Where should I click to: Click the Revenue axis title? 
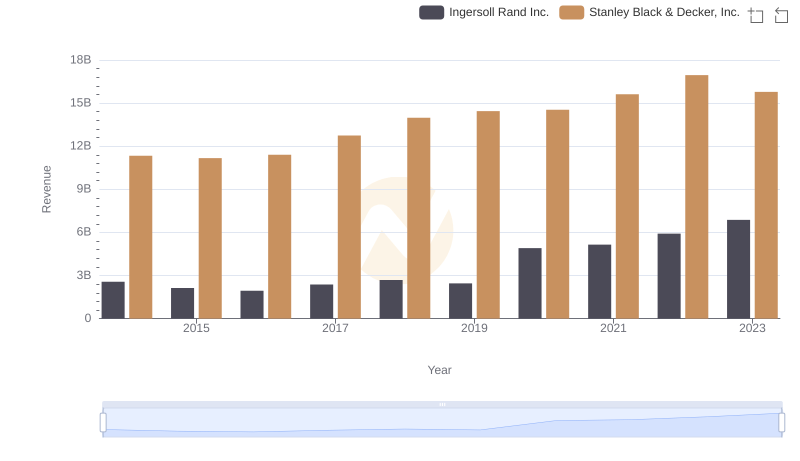46,189
